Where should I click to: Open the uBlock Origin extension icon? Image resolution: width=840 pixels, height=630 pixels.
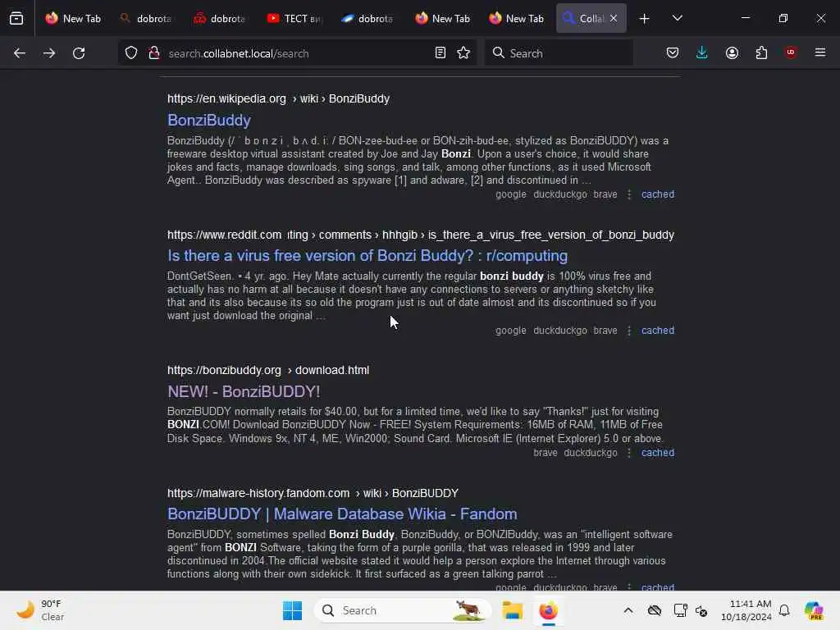791,52
